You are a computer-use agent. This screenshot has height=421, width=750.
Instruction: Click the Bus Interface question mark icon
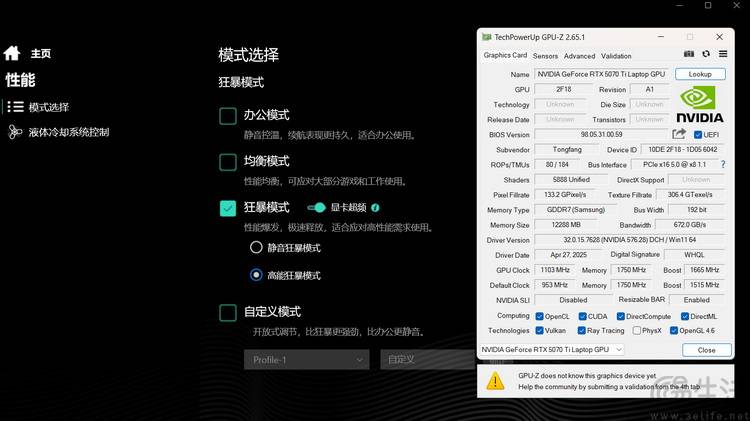pyautogui.click(x=723, y=164)
